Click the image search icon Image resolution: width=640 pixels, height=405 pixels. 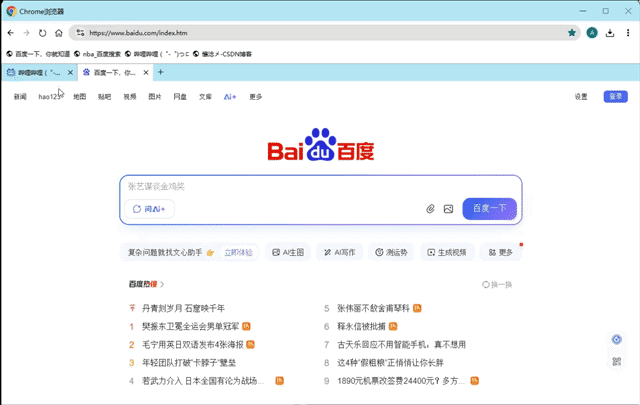point(448,209)
